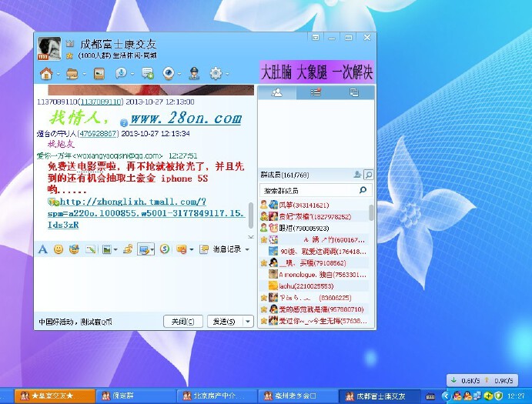The height and width of the screenshot is (404, 532).
Task: Switch to the overlapping windows tab
Action: [x=354, y=92]
